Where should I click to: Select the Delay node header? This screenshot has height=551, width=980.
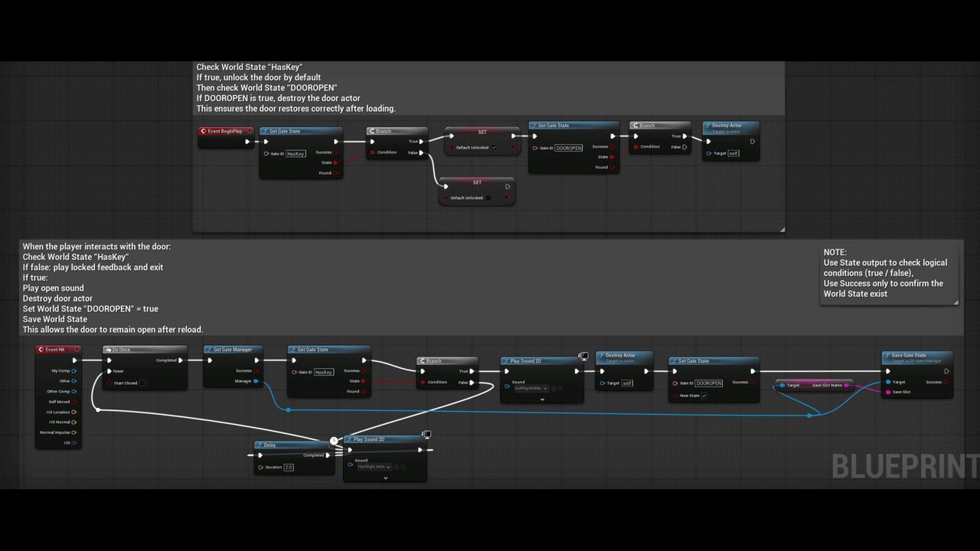294,445
